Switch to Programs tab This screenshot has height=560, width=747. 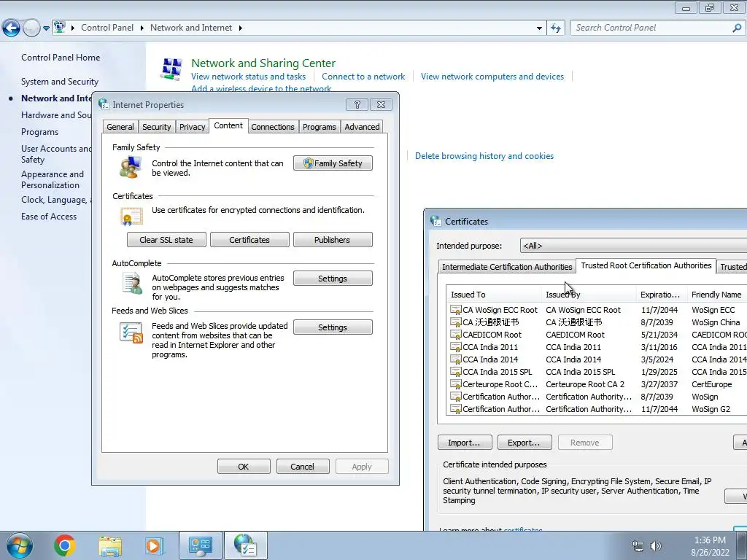(320, 127)
